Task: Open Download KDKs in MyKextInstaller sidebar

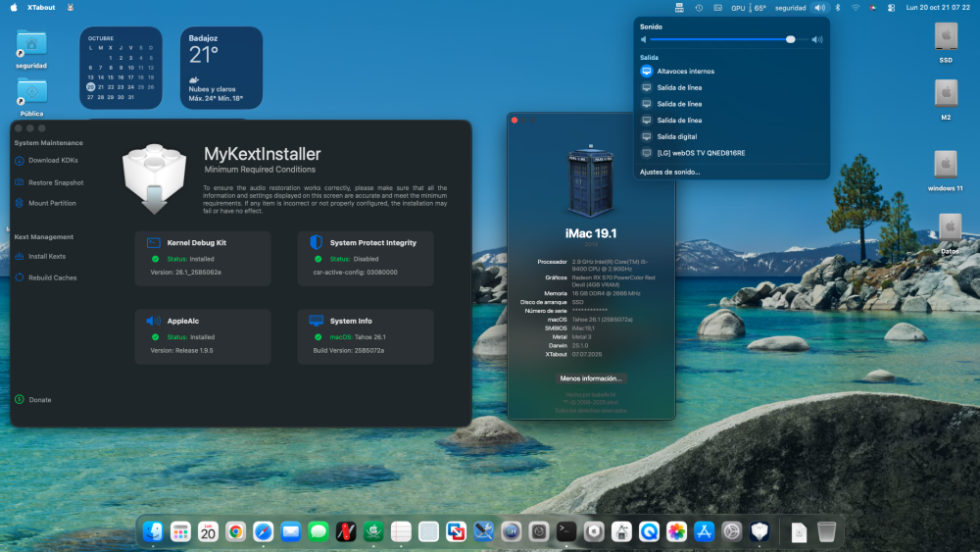Action: tap(46, 161)
